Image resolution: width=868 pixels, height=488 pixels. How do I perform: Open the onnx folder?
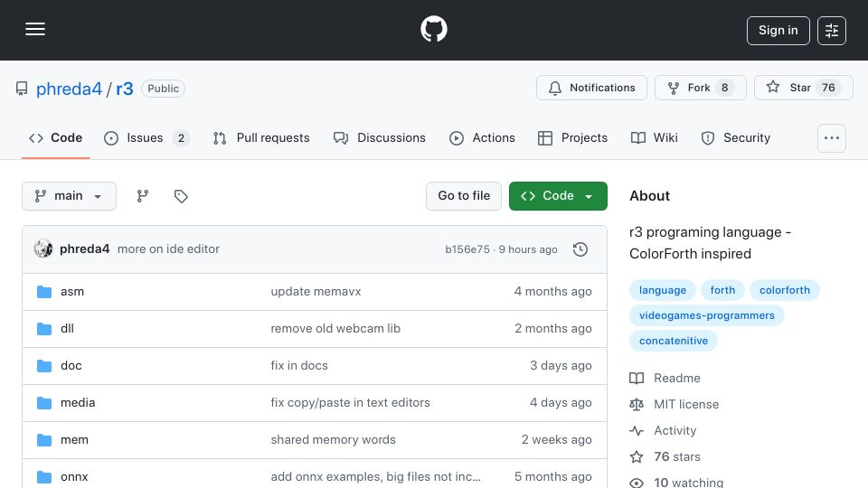coord(74,476)
